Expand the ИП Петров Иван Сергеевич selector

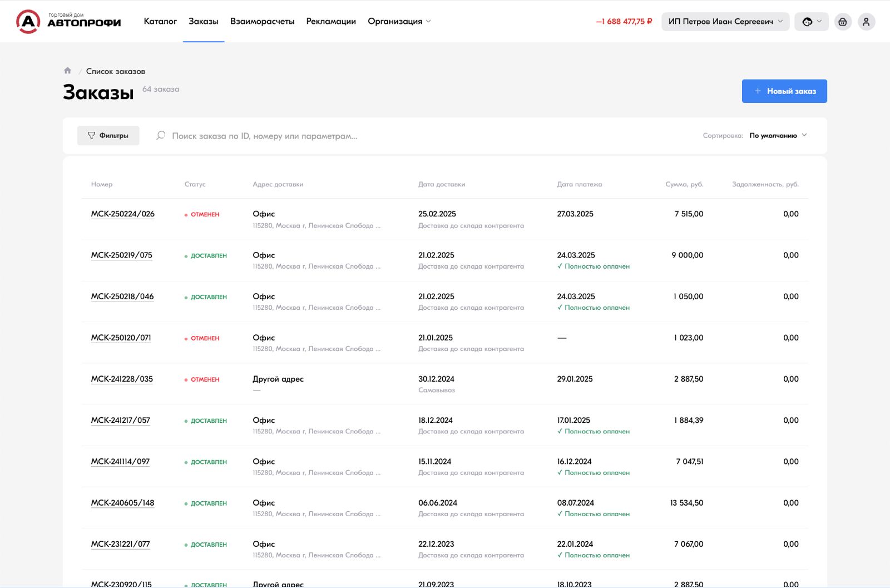[x=725, y=22]
